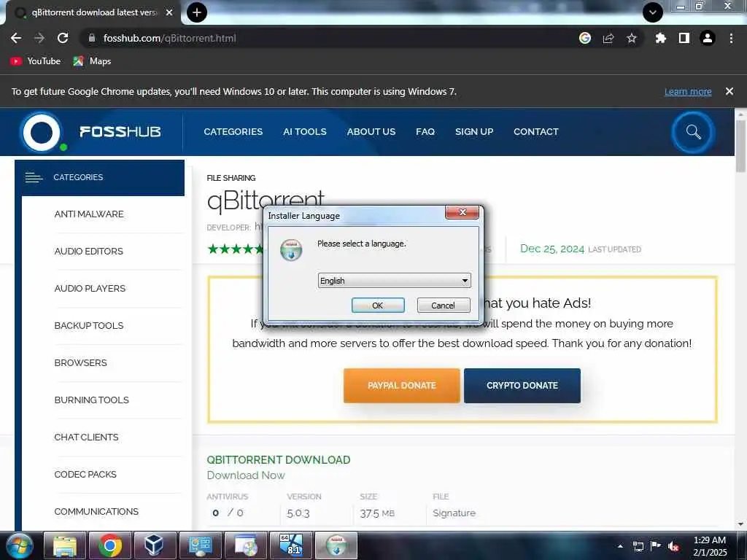The width and height of the screenshot is (747, 560).
Task: Open SIGN UP menu item
Action: pyautogui.click(x=474, y=132)
